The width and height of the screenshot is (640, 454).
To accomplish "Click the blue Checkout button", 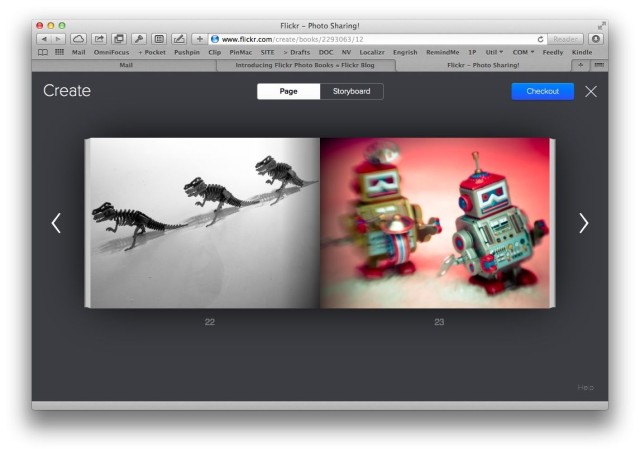I will pyautogui.click(x=542, y=92).
